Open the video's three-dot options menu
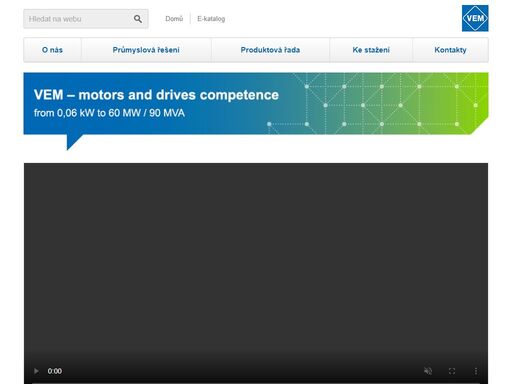Image resolution: width=512 pixels, height=384 pixels. coord(476,371)
